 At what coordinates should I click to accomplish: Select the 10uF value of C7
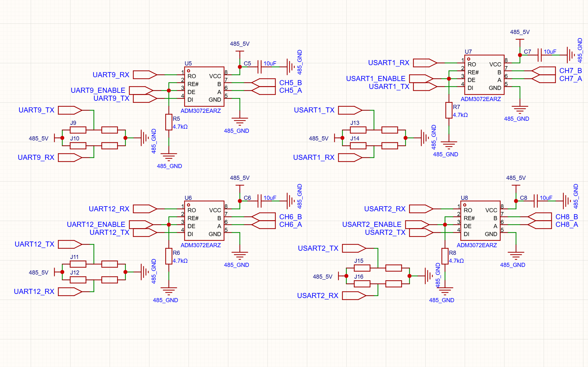[x=550, y=52]
